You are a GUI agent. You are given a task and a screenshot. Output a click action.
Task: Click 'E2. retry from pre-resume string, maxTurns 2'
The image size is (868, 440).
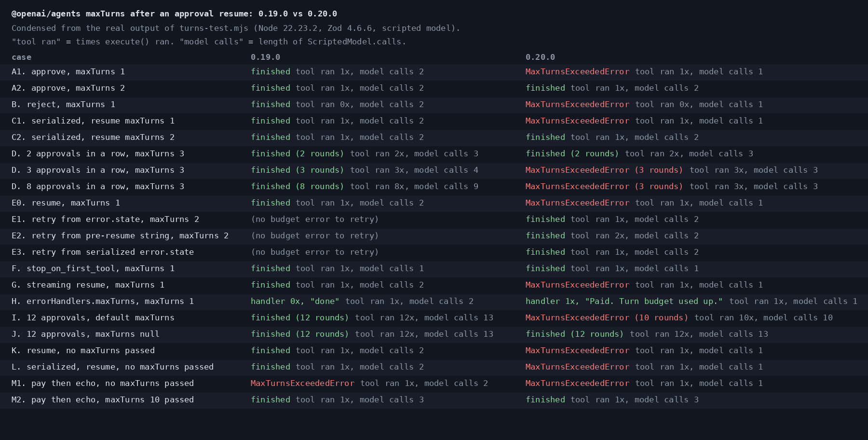(120, 235)
